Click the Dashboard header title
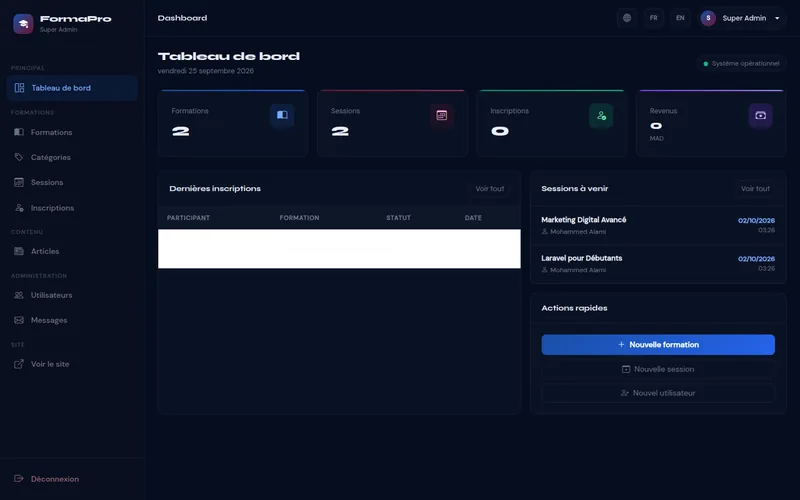The image size is (800, 500). (182, 18)
